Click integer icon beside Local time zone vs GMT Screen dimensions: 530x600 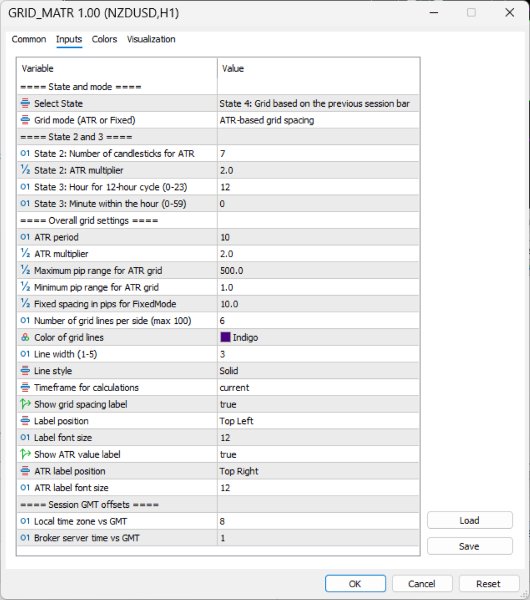tap(25, 521)
